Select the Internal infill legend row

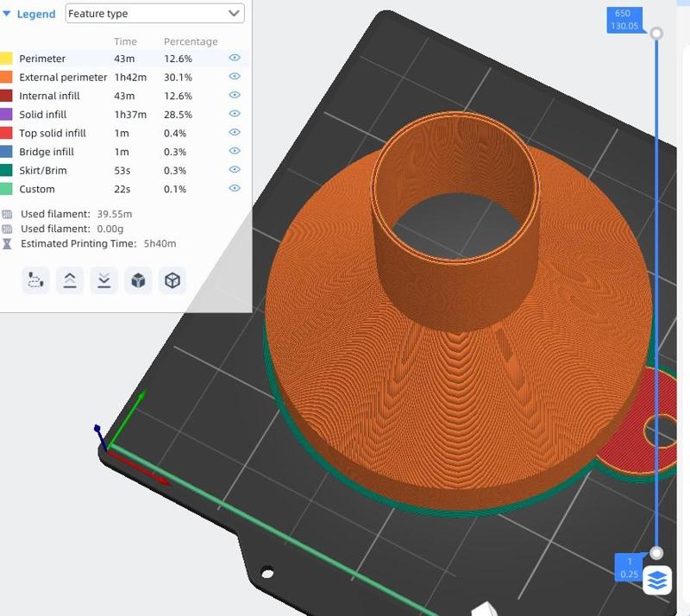49,96
